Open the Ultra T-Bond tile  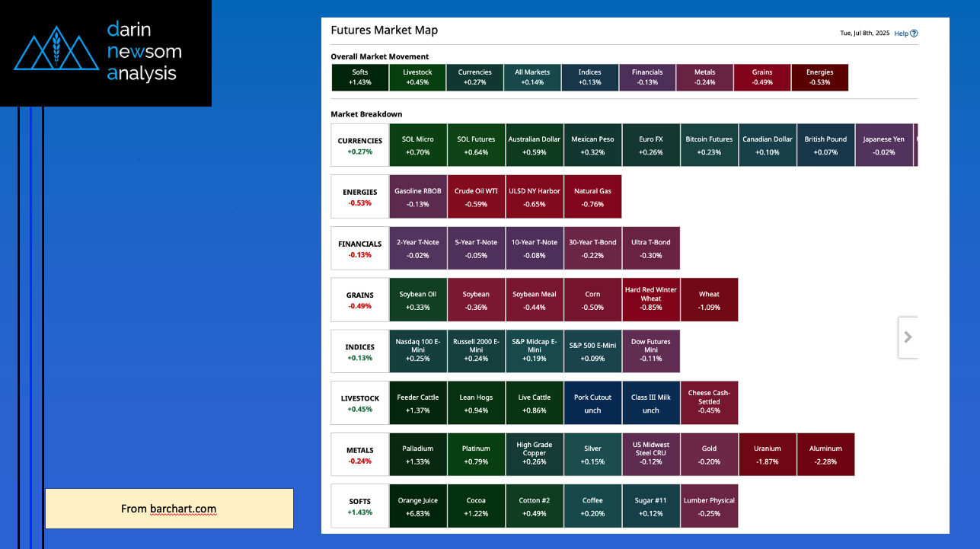650,248
